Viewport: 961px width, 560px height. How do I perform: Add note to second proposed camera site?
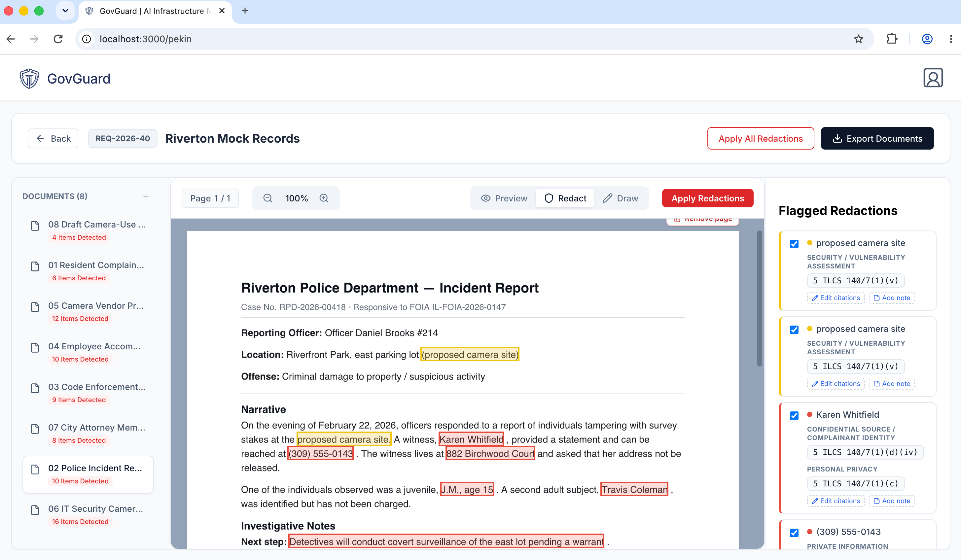[892, 383]
